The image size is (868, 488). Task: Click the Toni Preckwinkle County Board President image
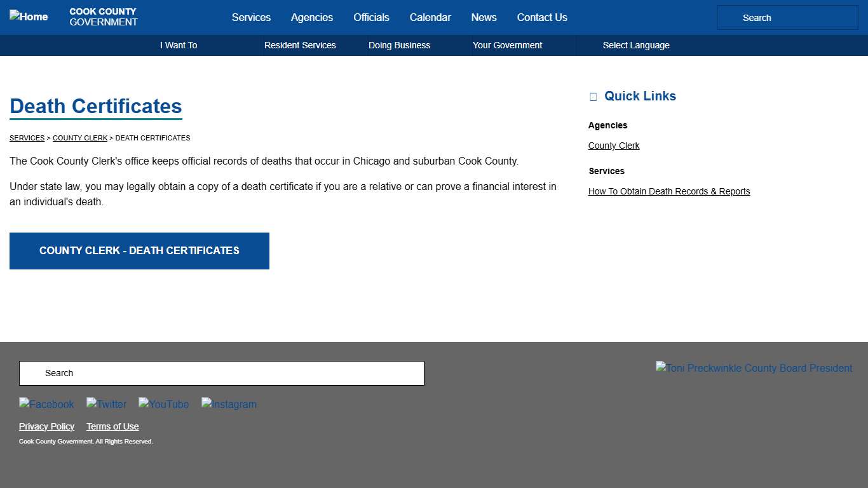click(754, 368)
